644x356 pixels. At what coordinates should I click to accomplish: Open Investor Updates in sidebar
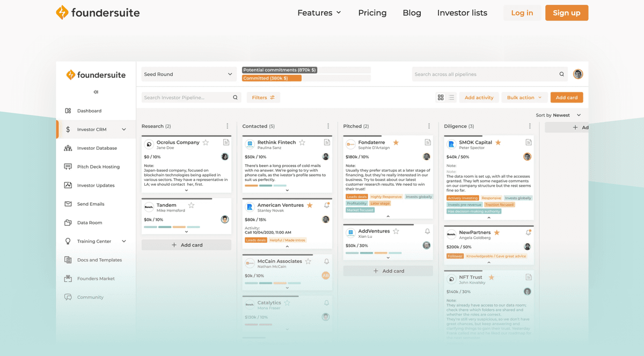[x=96, y=185]
